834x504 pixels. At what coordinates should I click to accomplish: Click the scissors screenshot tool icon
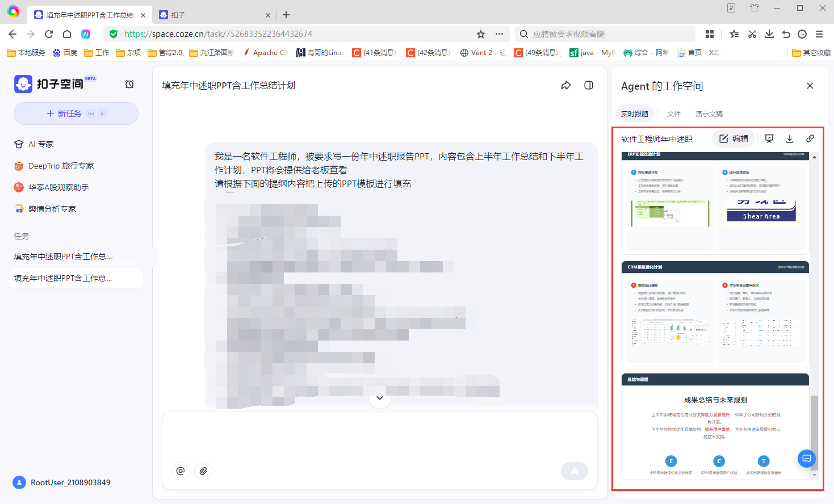tap(752, 34)
